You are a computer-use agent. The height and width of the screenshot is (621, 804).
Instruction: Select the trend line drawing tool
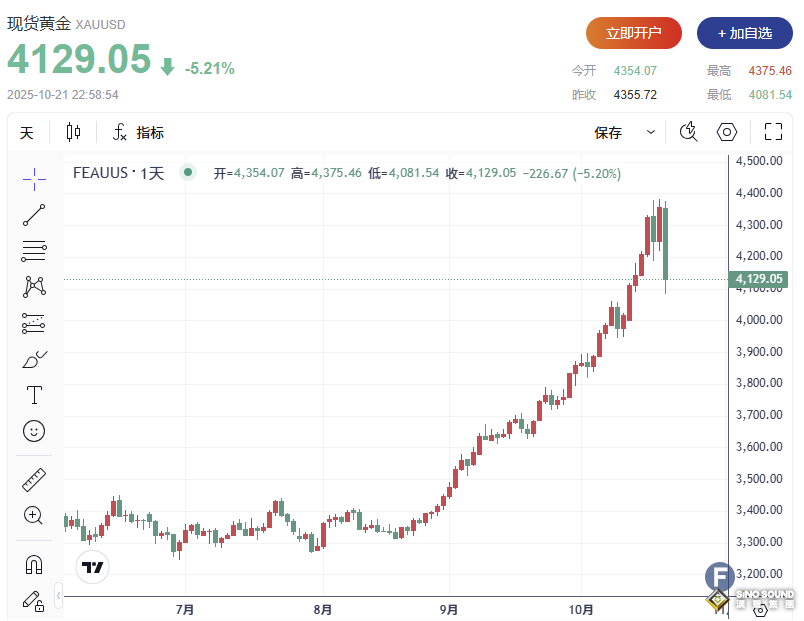pyautogui.click(x=34, y=215)
